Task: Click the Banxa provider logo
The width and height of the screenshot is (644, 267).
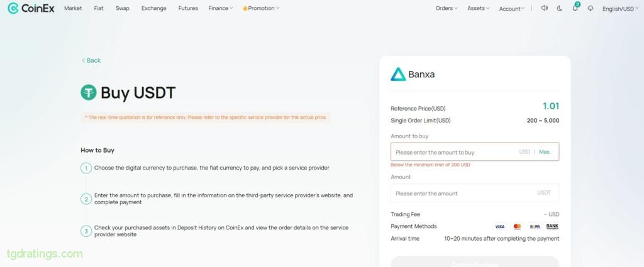Action: pos(413,74)
